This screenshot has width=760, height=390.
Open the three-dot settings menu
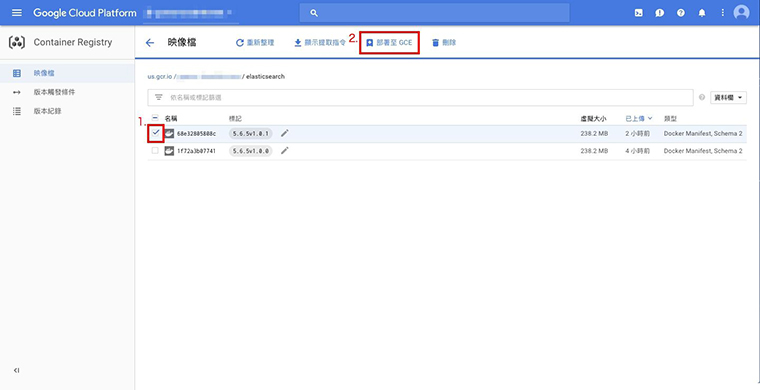[x=723, y=13]
